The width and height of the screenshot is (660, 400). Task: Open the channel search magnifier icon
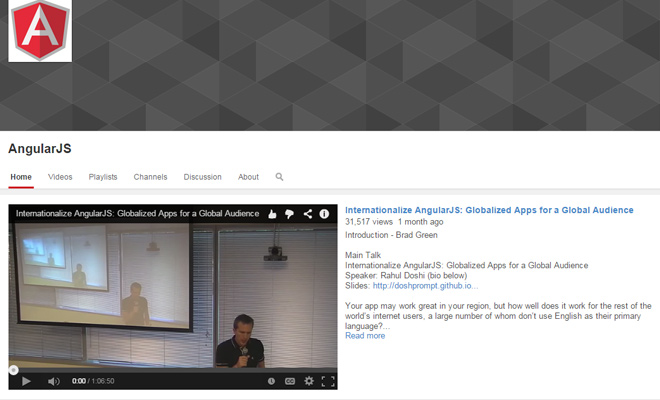point(279,177)
